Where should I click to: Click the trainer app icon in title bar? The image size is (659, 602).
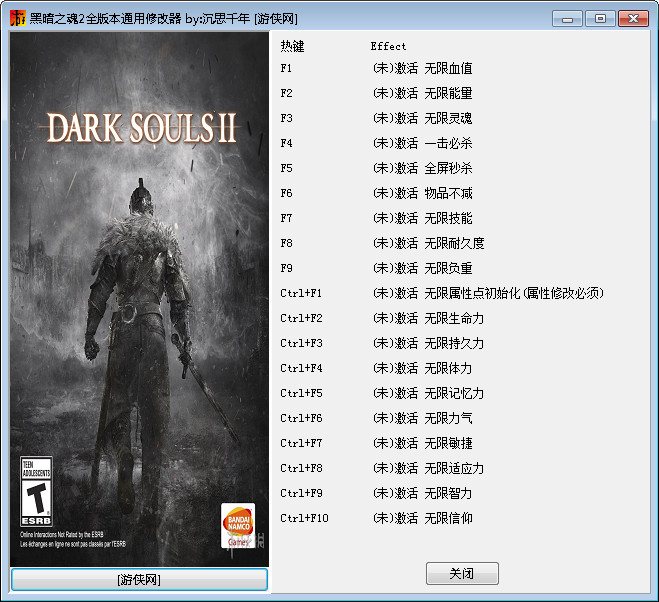pos(18,18)
